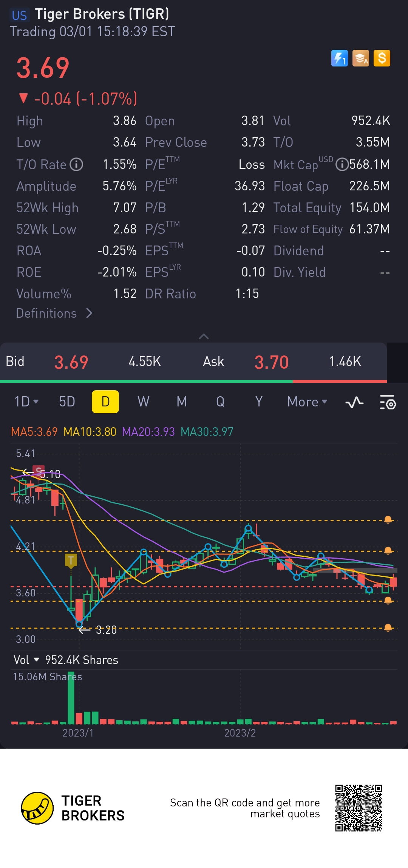Open T/O Rate info tooltip
The width and height of the screenshot is (408, 868).
point(77,165)
